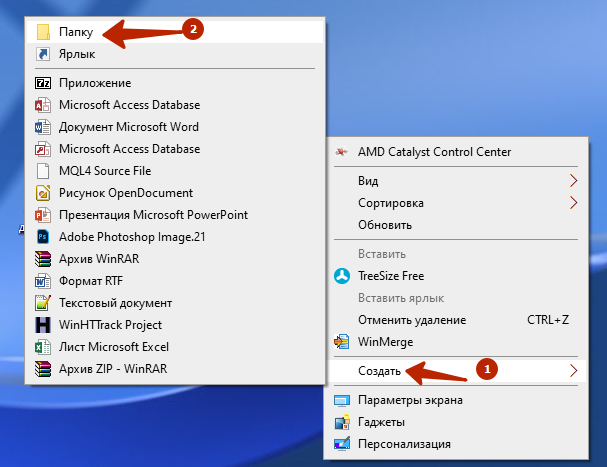Viewport: 607px width, 467px height.
Task: Click the AMD Catalyst red icon
Action: 341,152
